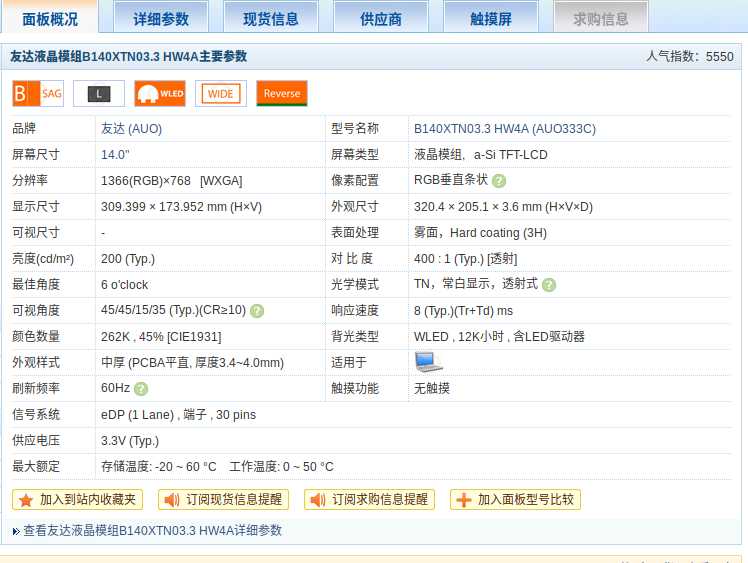The height and width of the screenshot is (563, 748).
Task: Click the WLED backlight badge icon
Action: click(160, 94)
